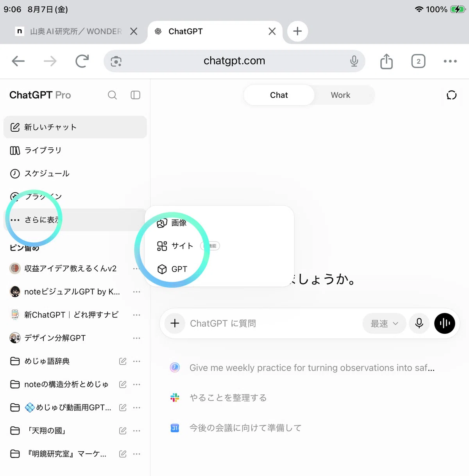Click the plus attach button in prompt box

pyautogui.click(x=175, y=323)
